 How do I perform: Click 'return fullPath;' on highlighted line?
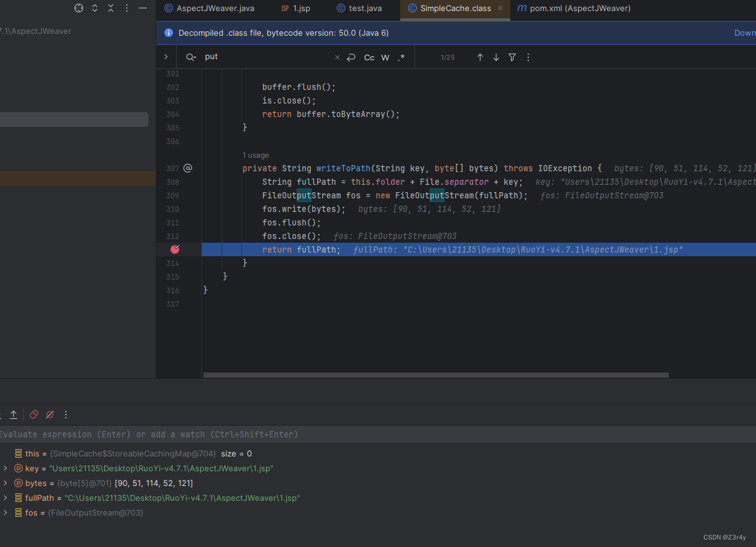point(301,249)
